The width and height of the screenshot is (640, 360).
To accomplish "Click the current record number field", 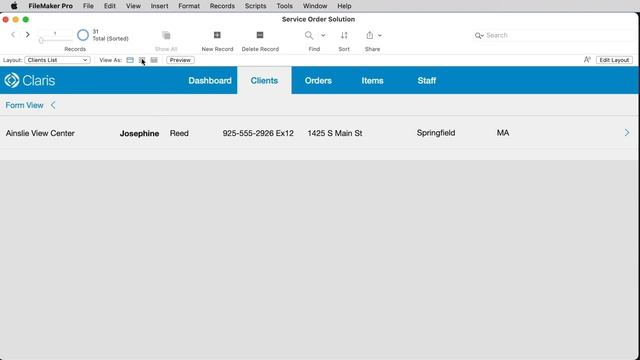I will 55,33.
